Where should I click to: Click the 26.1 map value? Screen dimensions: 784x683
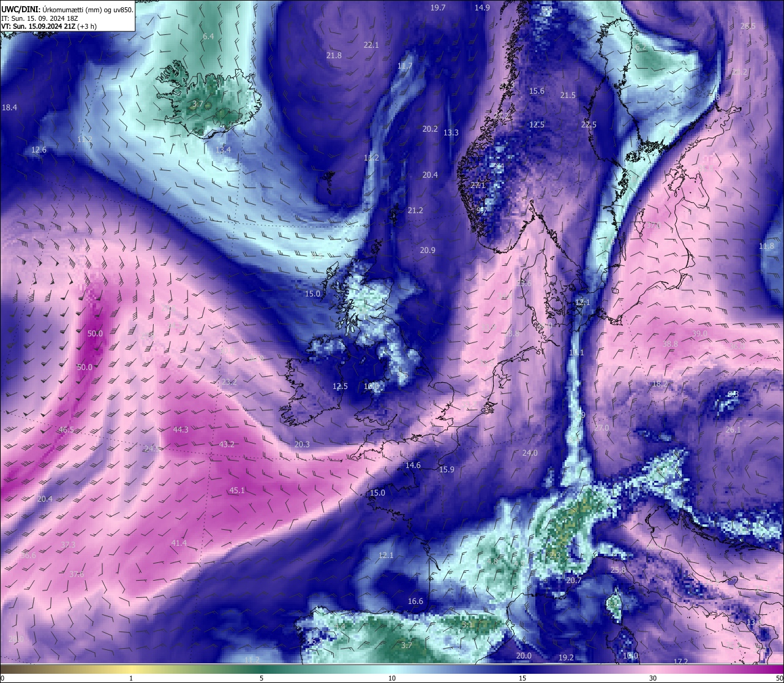[x=733, y=429]
